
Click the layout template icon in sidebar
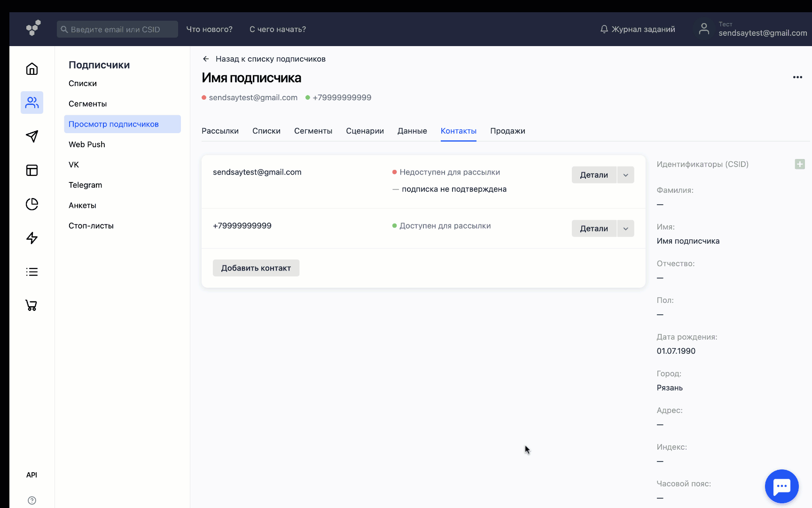click(32, 170)
